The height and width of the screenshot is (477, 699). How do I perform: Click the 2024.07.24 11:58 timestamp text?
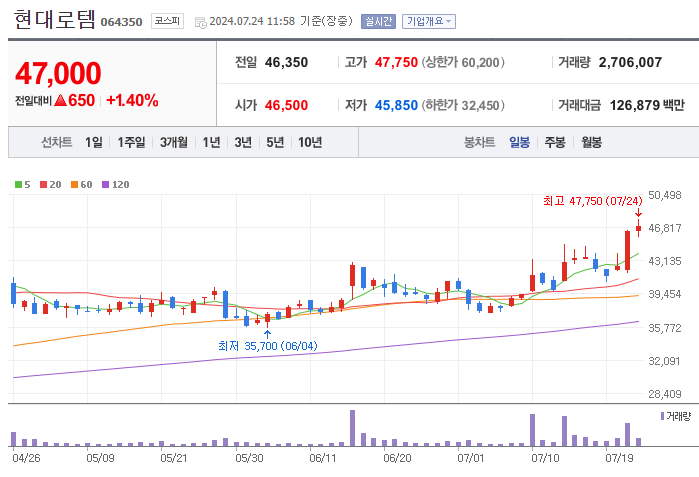pos(252,21)
